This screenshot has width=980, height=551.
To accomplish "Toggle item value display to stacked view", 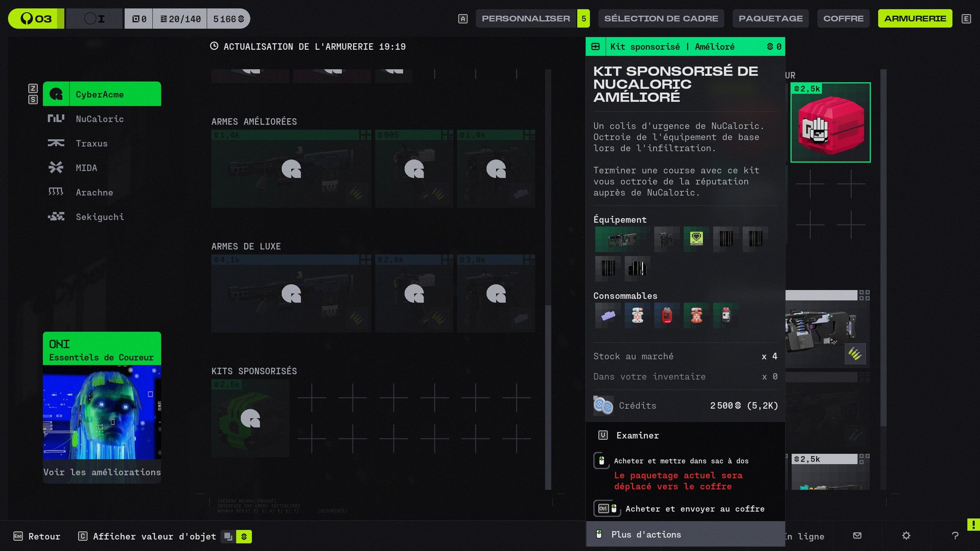I will [228, 536].
